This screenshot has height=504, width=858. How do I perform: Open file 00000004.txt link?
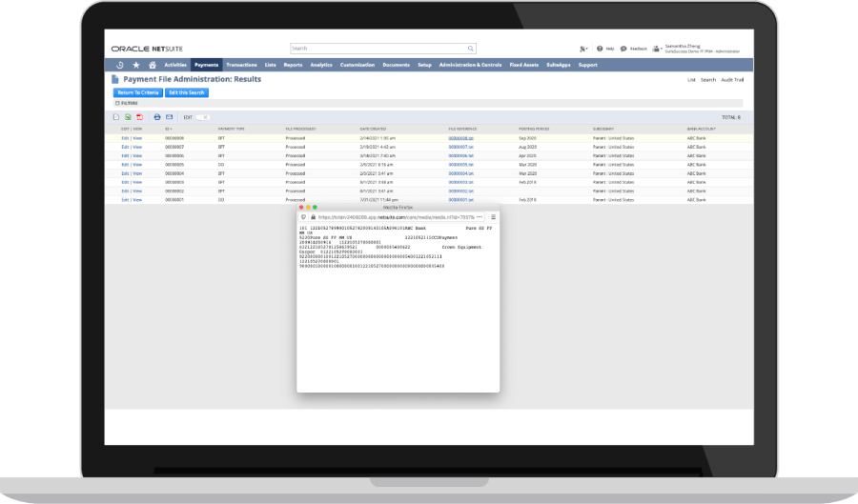click(x=460, y=173)
